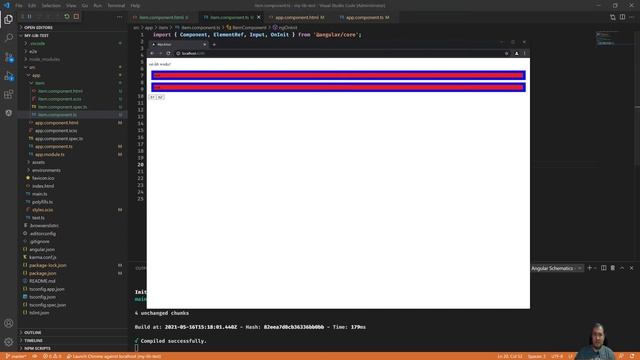Screen dimensions: 640x360
Task: Split the editor to the right
Action: click(622, 17)
